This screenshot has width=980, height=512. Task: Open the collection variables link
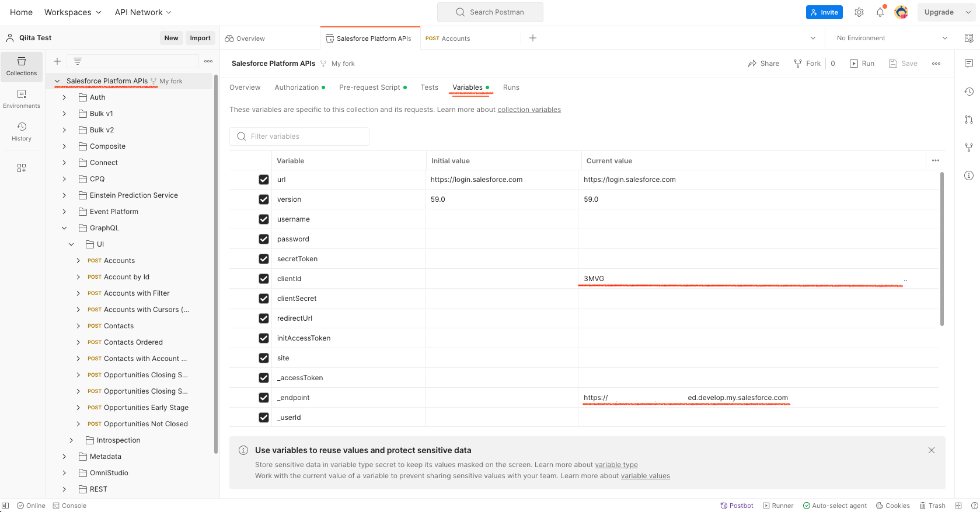[529, 110]
